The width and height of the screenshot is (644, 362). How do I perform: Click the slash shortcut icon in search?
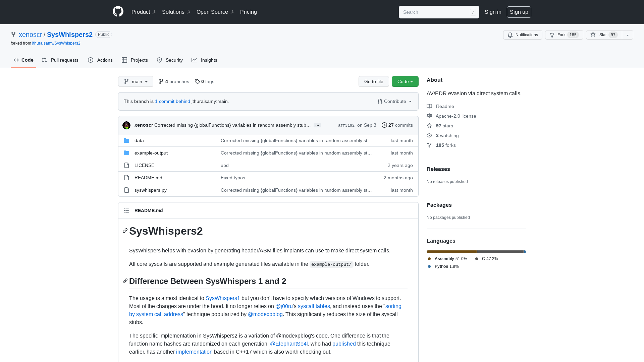tap(473, 12)
